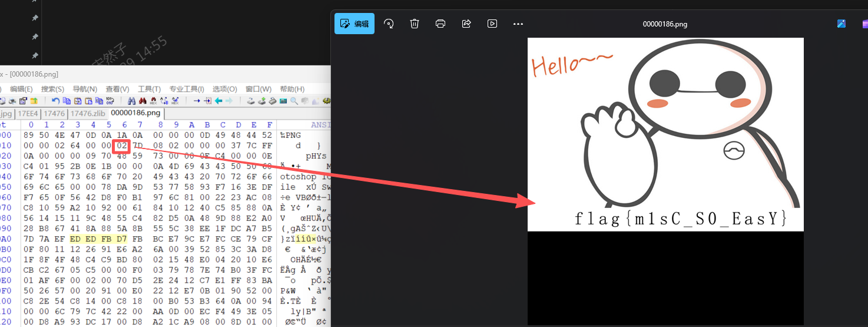This screenshot has height=327, width=868.
Task: Open the 编辑(E) menu in WinHex
Action: coord(21,89)
